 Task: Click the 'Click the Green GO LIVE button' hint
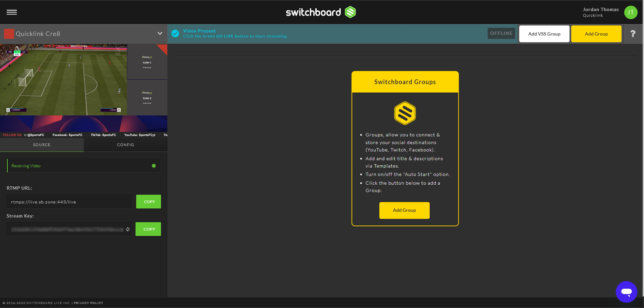pos(235,36)
